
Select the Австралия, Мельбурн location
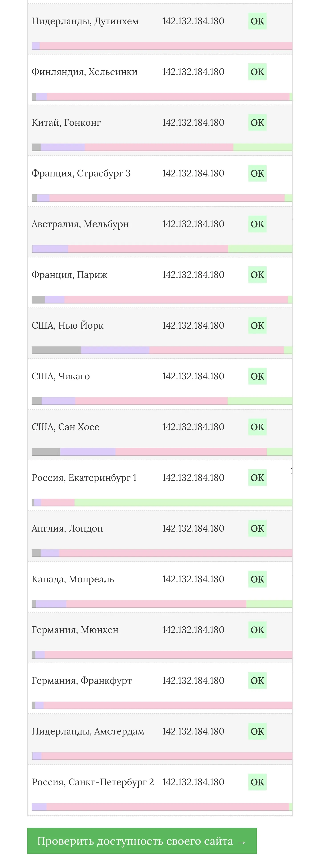tap(80, 224)
